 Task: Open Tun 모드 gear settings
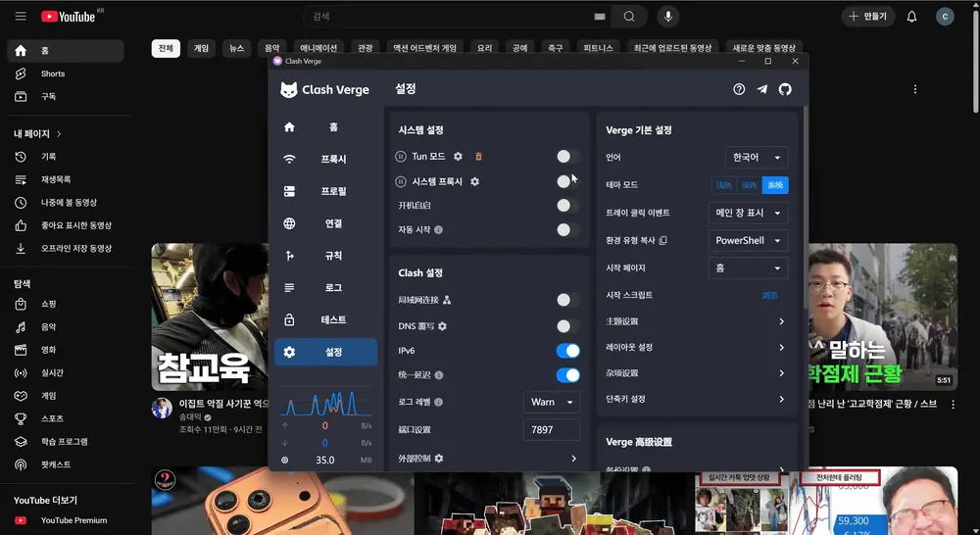458,156
